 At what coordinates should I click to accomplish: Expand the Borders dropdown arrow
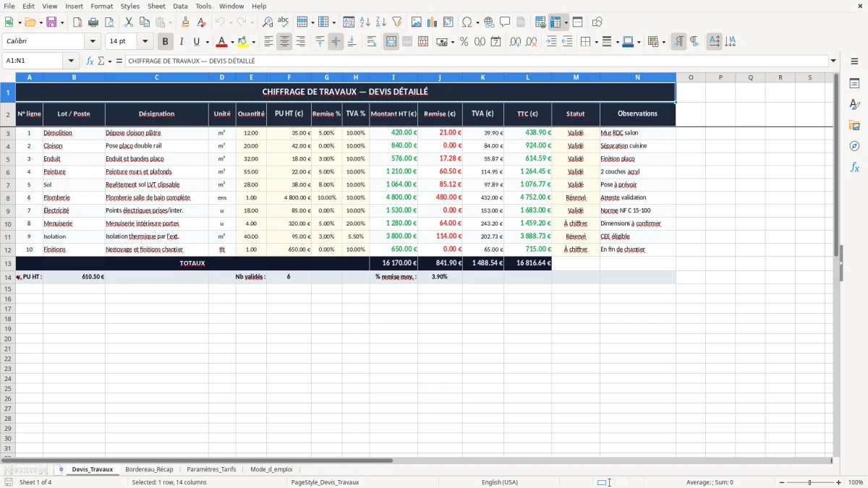coord(596,42)
